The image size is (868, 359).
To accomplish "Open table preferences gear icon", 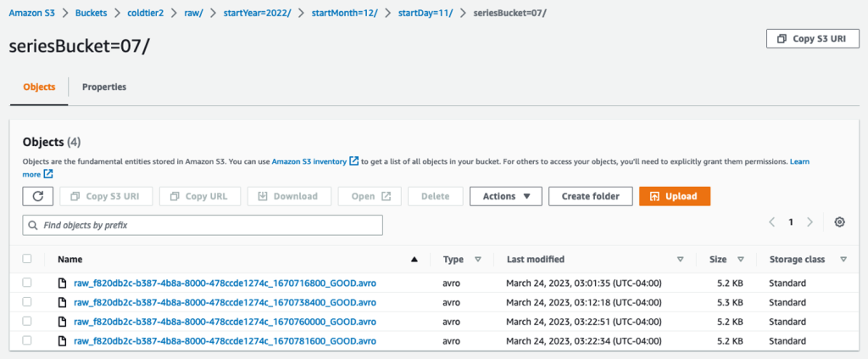I will pos(840,222).
